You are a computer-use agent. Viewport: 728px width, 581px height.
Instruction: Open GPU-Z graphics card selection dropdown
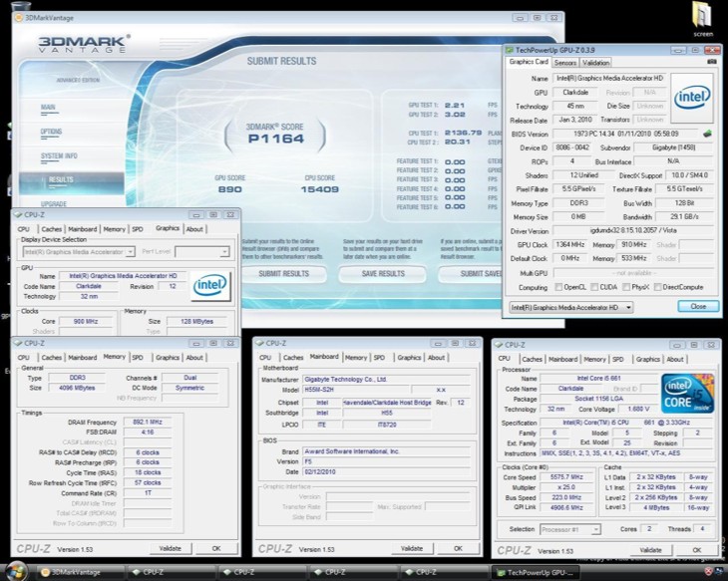click(x=571, y=307)
